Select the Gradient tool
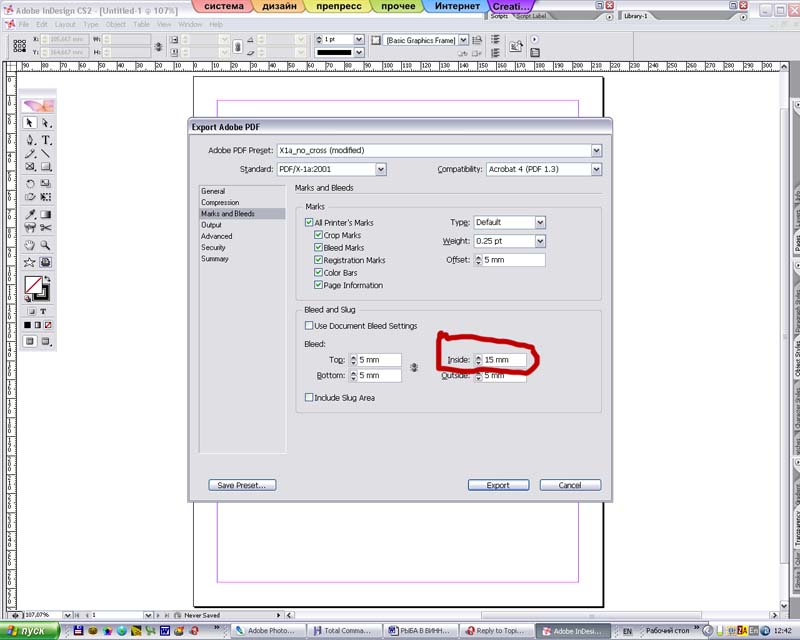 point(46,214)
